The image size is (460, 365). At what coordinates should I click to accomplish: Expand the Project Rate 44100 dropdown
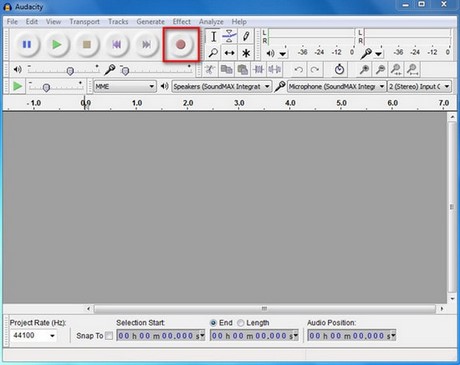tap(34, 335)
